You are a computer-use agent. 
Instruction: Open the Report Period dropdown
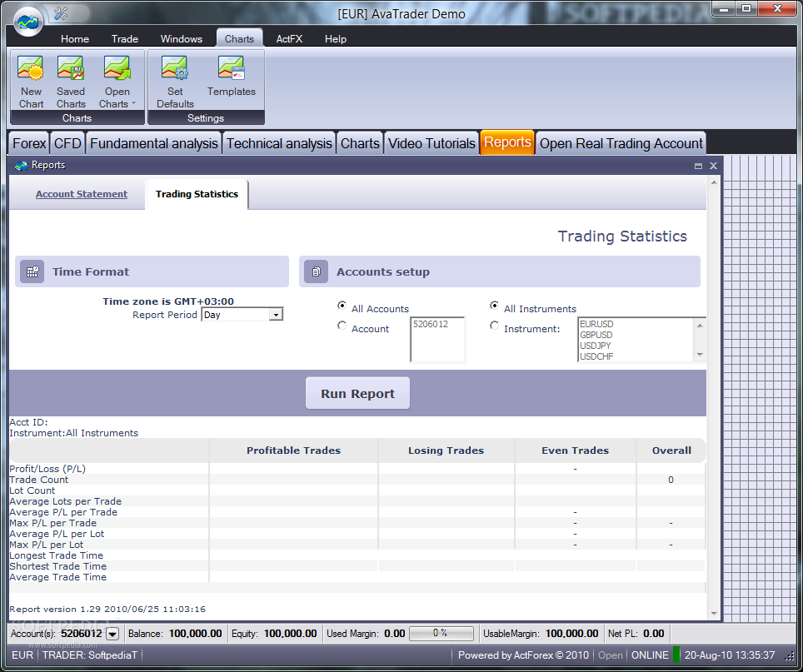276,315
